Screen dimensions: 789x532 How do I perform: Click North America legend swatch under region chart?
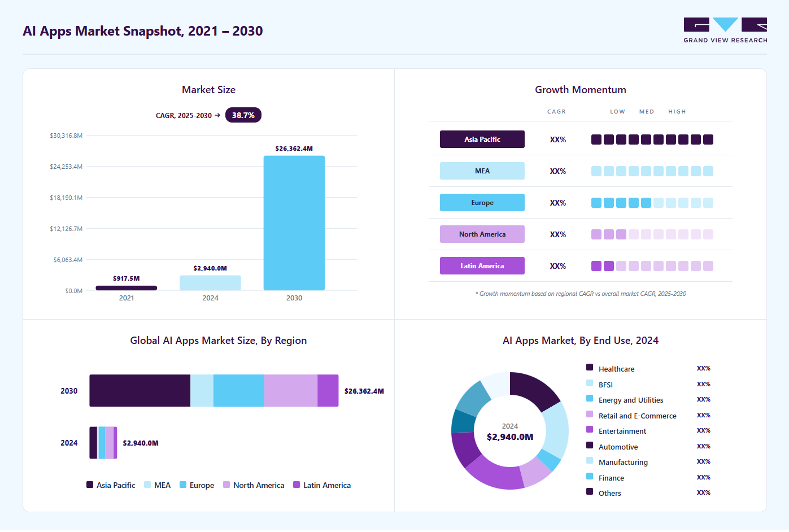click(x=226, y=485)
